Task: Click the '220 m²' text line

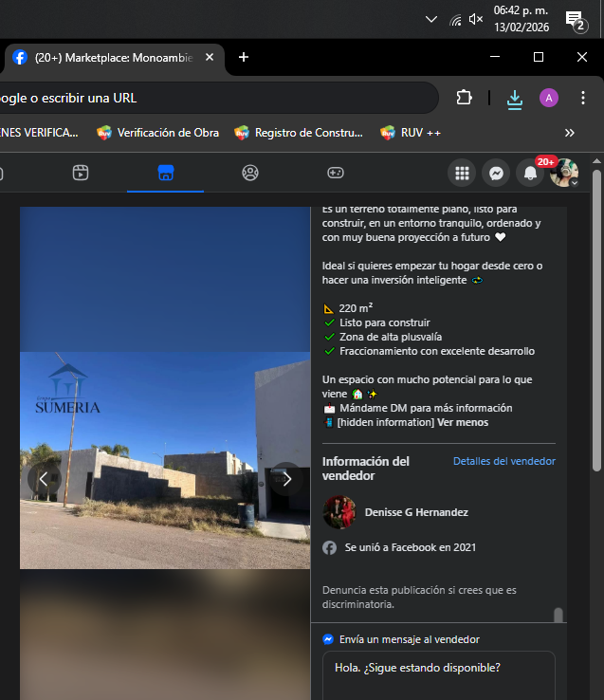Action: [x=356, y=308]
